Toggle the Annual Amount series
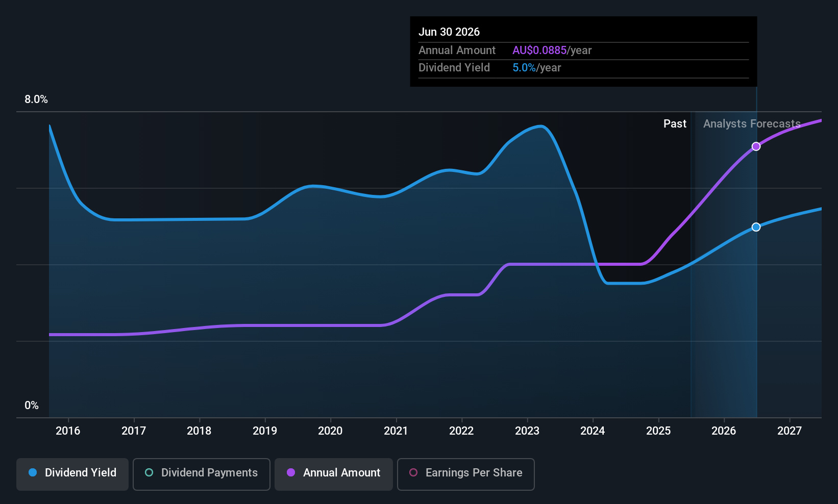Viewport: 838px width, 504px height. click(x=334, y=474)
